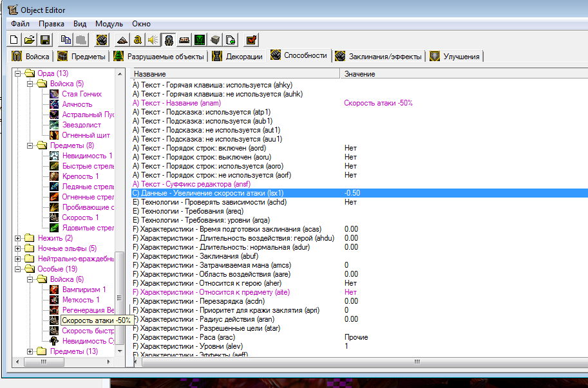Expand the Нейтрально-враждебные folder

(17, 259)
